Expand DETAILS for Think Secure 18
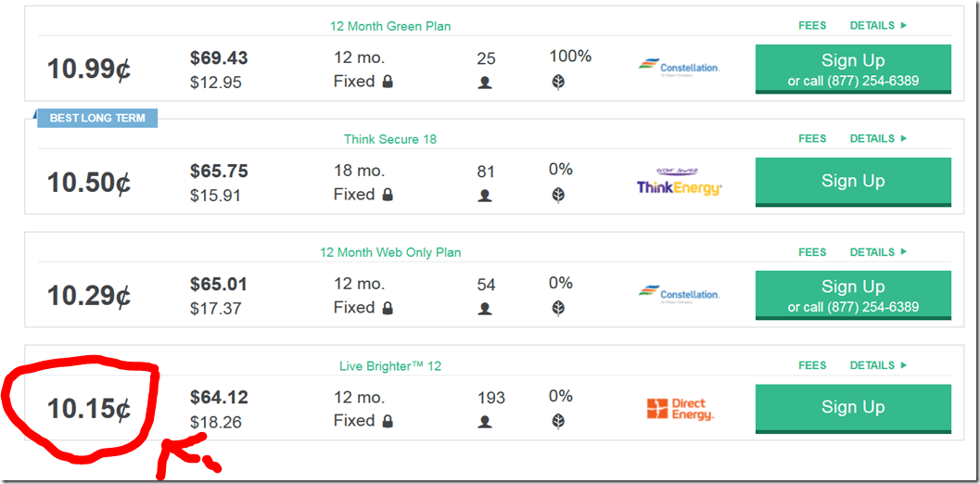Screen dimensions: 980x484 pyautogui.click(x=878, y=139)
